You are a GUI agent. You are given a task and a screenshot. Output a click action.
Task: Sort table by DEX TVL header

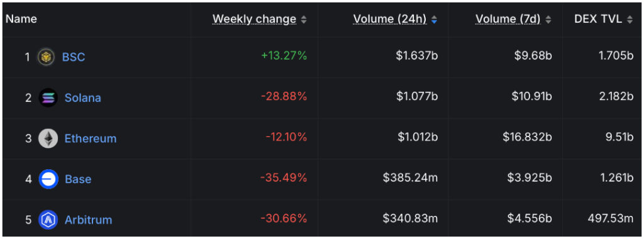(x=598, y=19)
